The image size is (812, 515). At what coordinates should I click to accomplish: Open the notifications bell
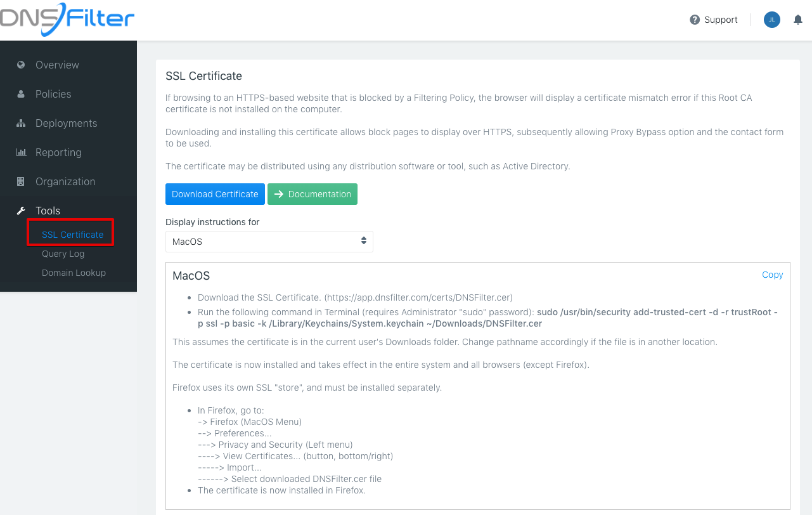tap(798, 20)
